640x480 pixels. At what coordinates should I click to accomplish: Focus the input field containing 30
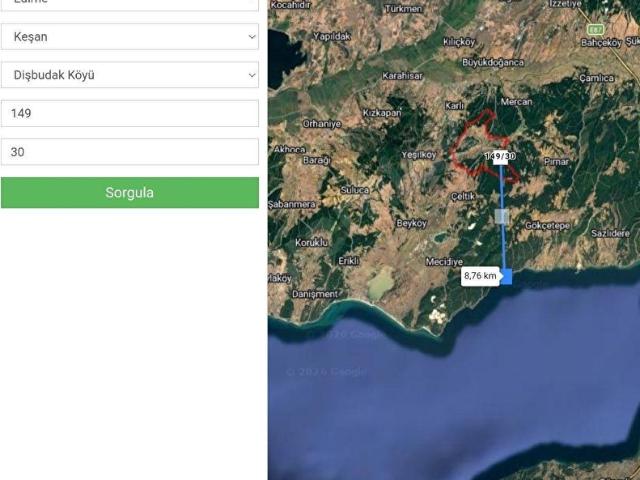click(x=130, y=152)
